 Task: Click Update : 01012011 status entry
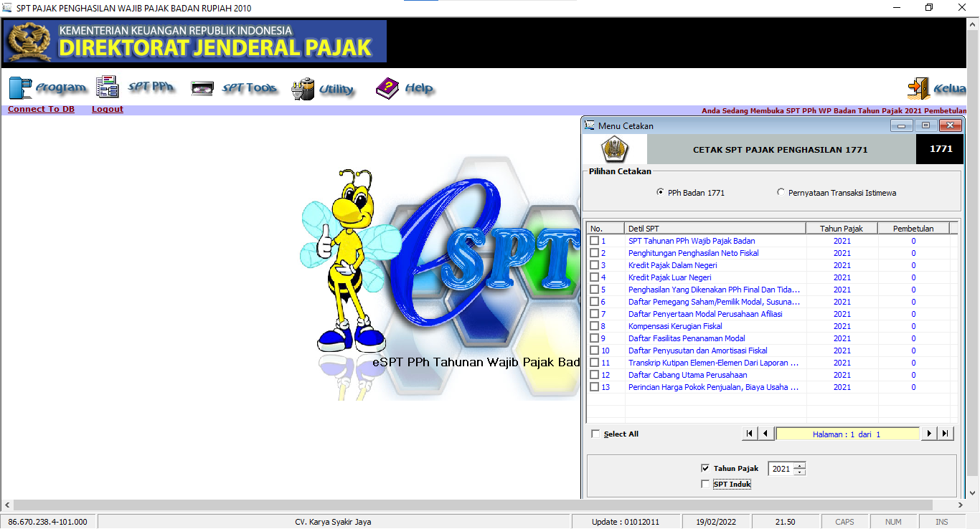626,522
